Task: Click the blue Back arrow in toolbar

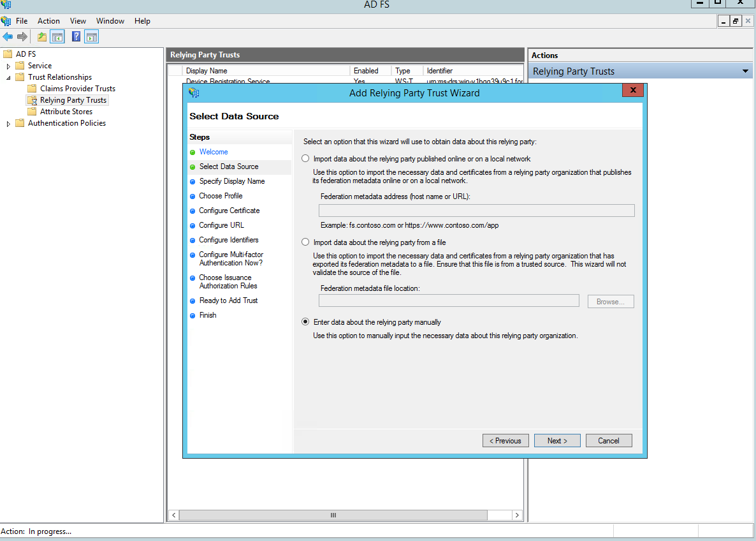Action: point(8,37)
